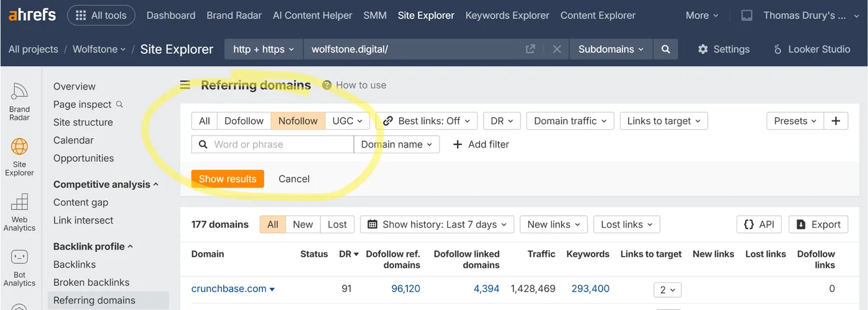Open the crunchbase.com domain options arrow

point(272,290)
